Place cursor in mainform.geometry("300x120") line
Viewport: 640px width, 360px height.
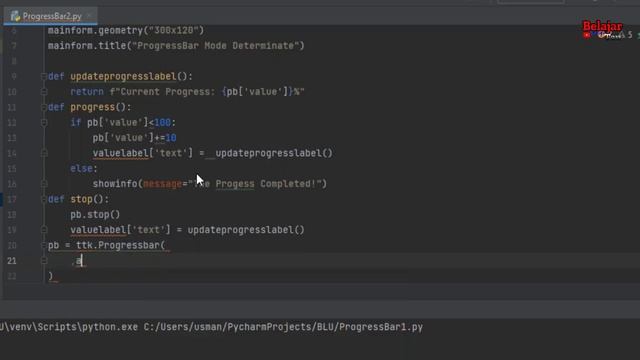(126, 30)
